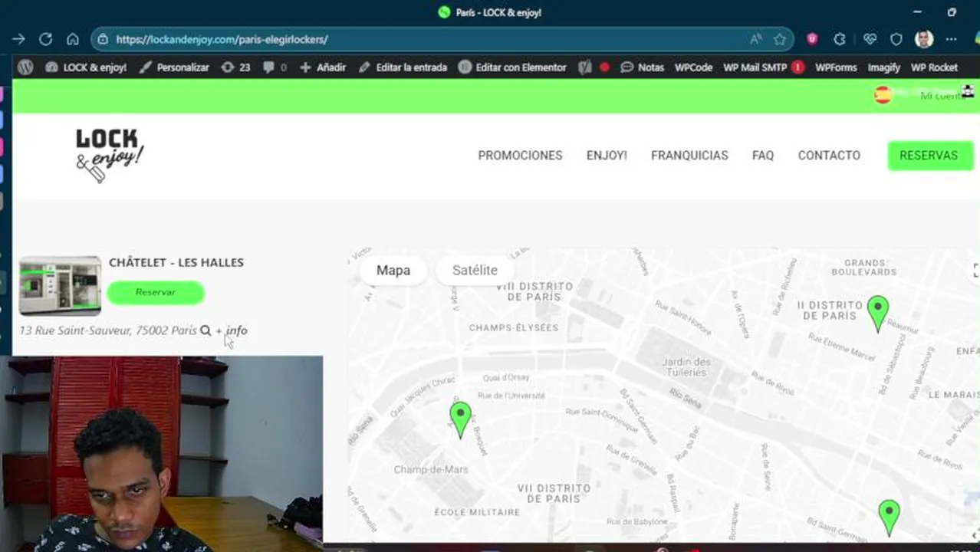Open the WordPress logo admin menu

[25, 67]
